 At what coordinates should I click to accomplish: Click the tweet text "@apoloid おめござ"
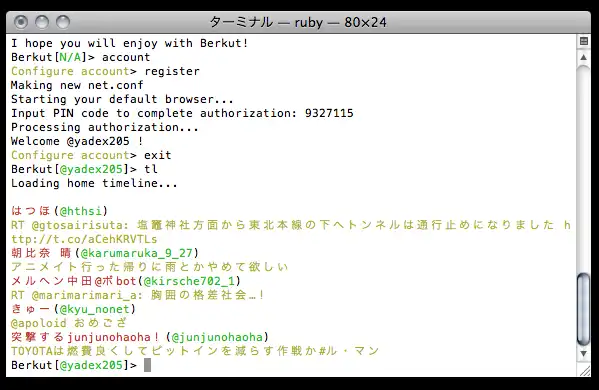69,323
